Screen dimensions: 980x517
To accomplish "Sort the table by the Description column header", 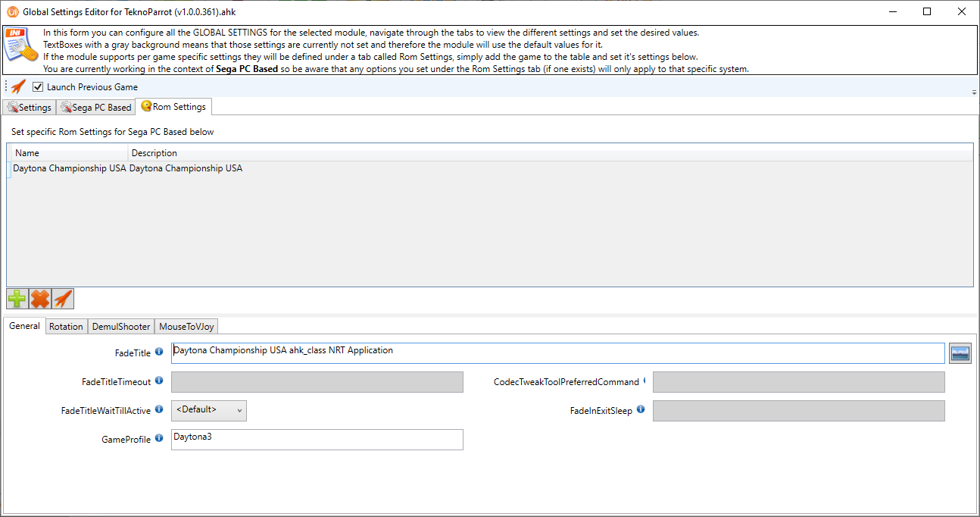I will 550,153.
